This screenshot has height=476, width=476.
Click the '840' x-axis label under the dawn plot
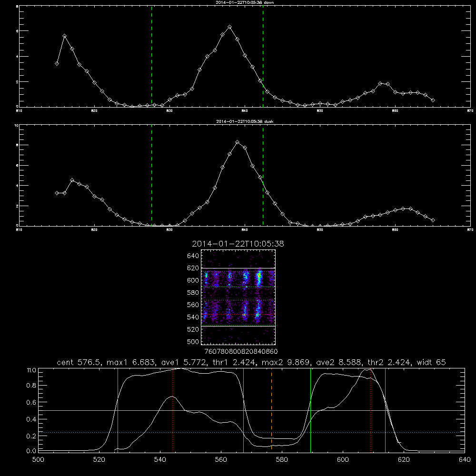245,111
